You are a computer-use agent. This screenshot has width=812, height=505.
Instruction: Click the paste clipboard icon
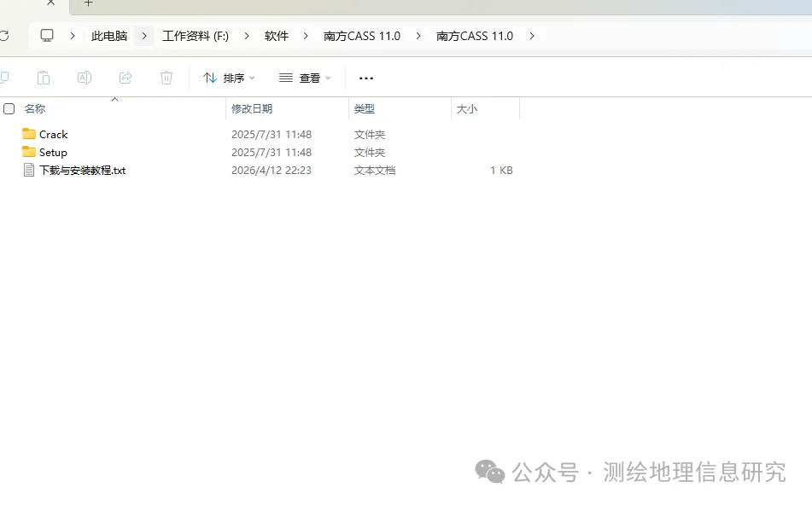[44, 78]
